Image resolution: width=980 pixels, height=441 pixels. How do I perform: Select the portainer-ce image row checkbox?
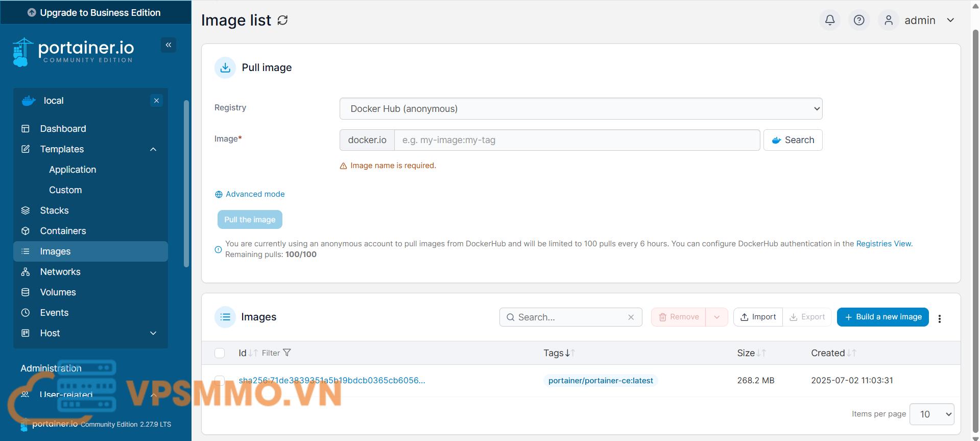click(x=220, y=380)
